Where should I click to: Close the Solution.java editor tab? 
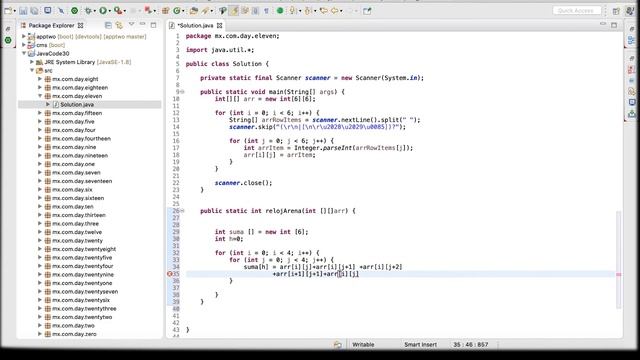(220, 25)
